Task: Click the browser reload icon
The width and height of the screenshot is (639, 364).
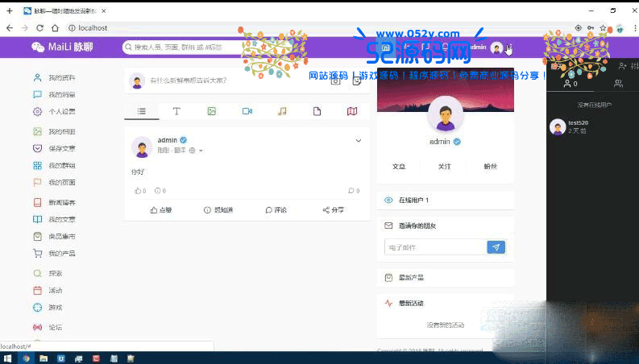Action: [x=39, y=27]
